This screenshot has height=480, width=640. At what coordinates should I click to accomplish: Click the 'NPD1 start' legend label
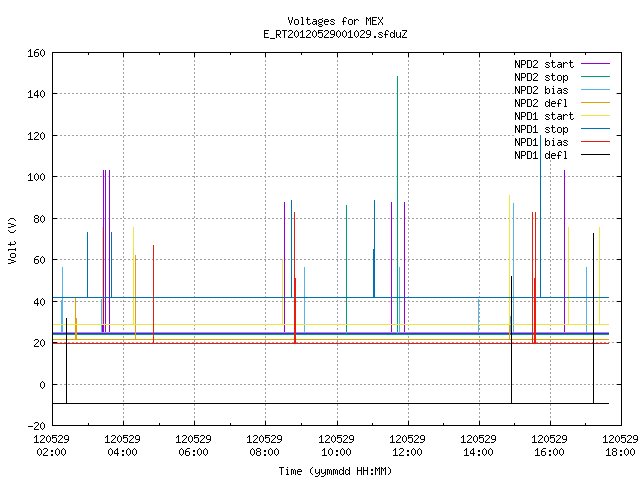[544, 116]
